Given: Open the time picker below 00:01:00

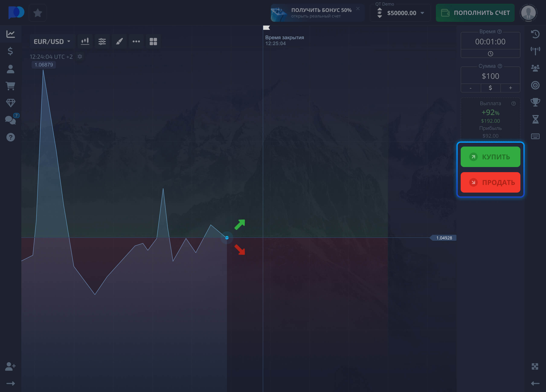Looking at the screenshot, I should [490, 53].
